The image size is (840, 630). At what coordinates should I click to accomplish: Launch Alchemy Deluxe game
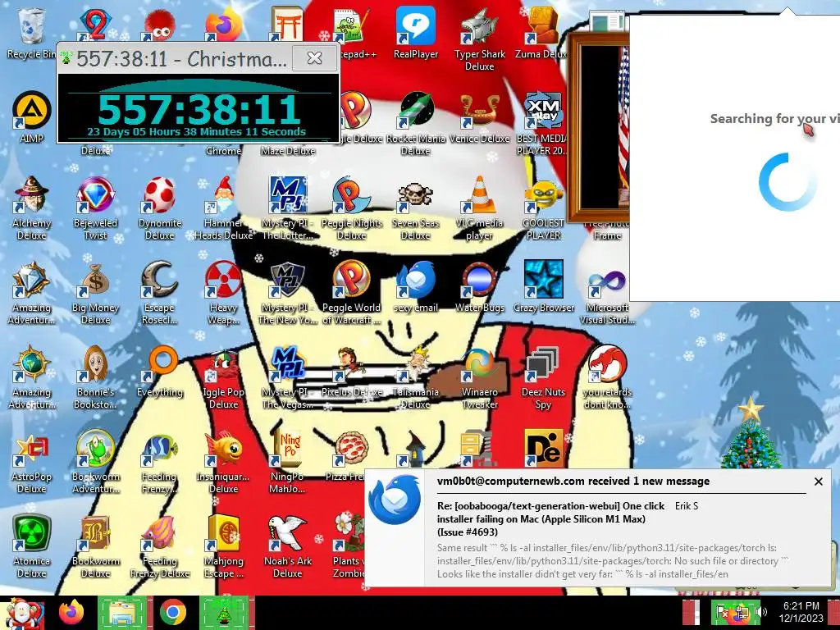click(x=32, y=208)
